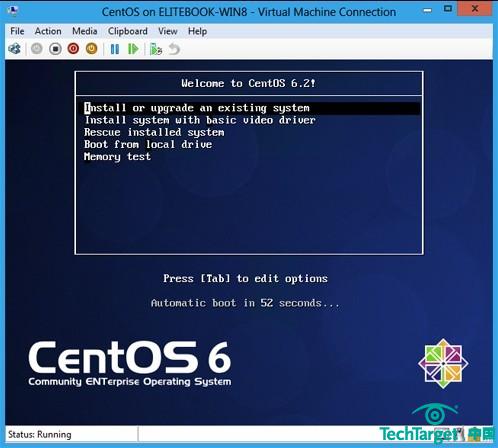Open the Help menu
498x448 pixels.
click(x=197, y=31)
